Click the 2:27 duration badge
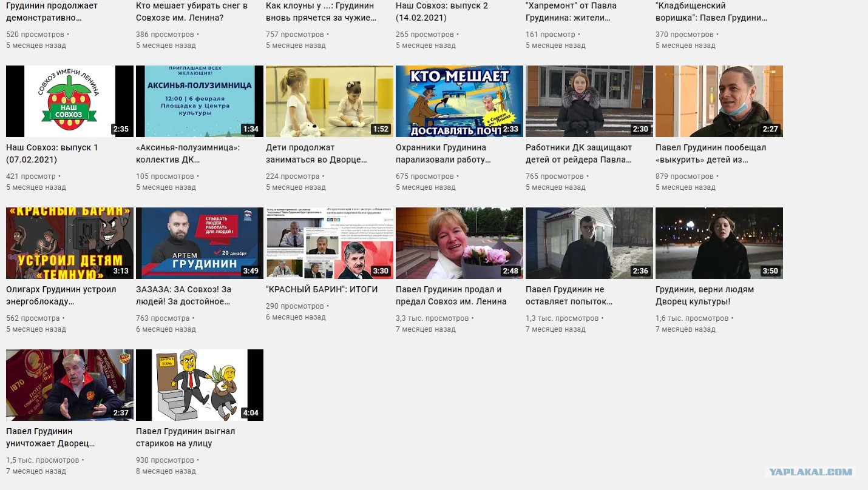 (x=770, y=129)
